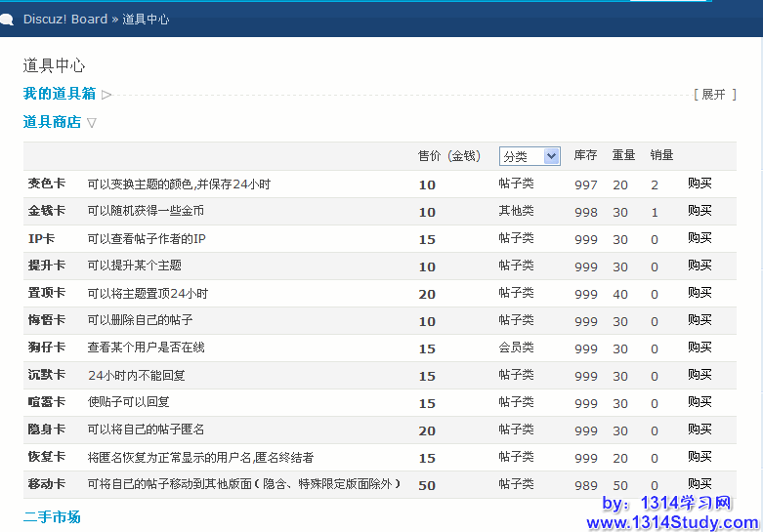Open the 分类 category dropdown
This screenshot has width=763, height=532.
coord(530,156)
